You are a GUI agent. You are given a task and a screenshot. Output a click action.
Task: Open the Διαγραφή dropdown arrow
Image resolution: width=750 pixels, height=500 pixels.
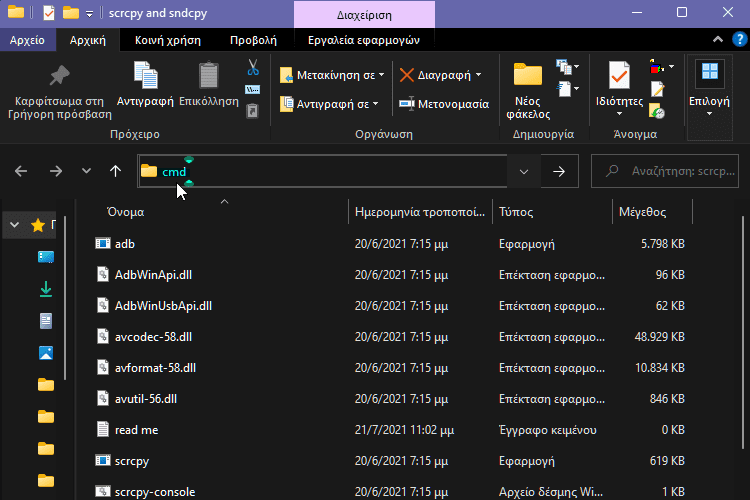[478, 75]
